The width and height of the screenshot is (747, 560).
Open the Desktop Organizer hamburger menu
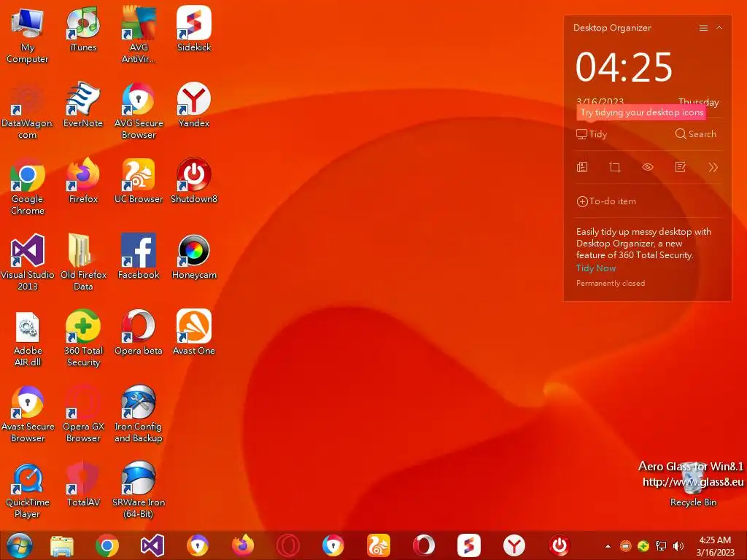[703, 28]
